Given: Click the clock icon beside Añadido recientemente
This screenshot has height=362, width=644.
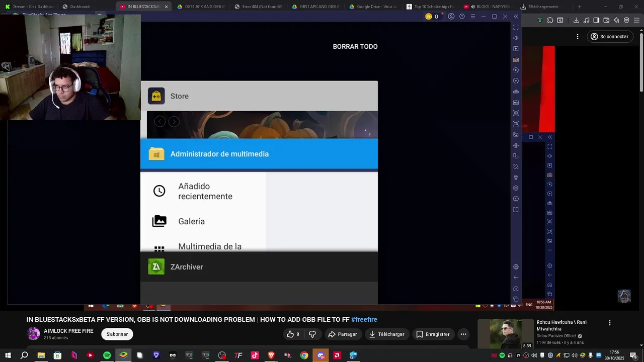Looking at the screenshot, I should tap(159, 191).
